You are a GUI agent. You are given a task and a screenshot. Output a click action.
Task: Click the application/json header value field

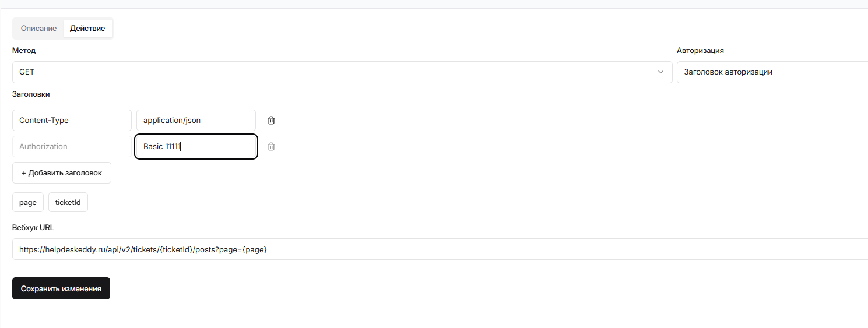[x=196, y=121]
